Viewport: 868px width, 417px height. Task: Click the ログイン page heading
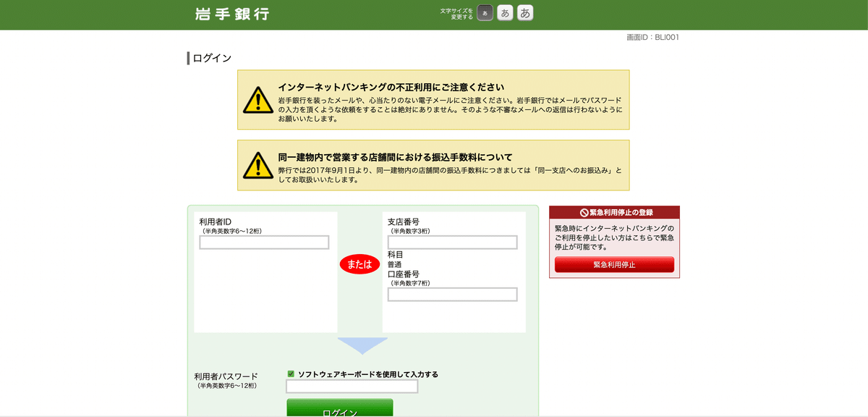[x=212, y=59]
